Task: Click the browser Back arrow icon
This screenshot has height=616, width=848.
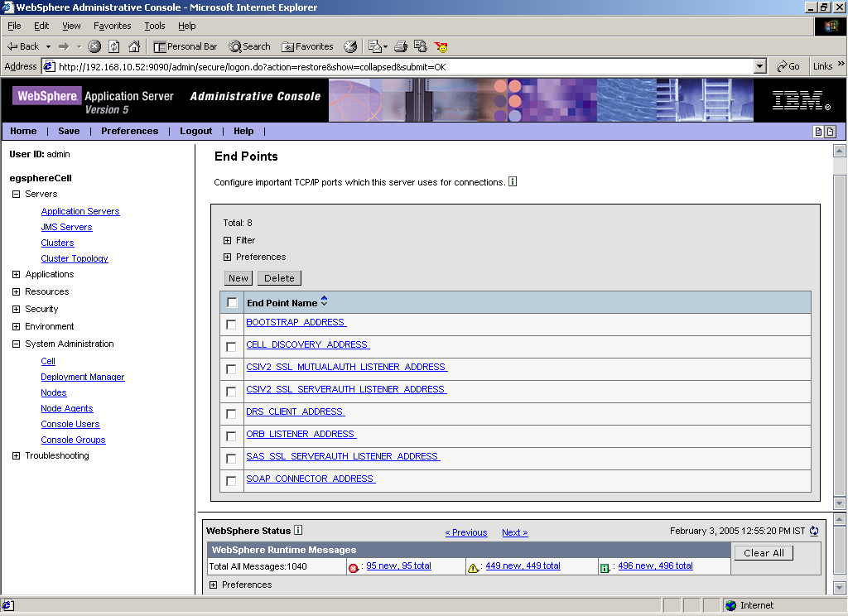Action: [12, 46]
